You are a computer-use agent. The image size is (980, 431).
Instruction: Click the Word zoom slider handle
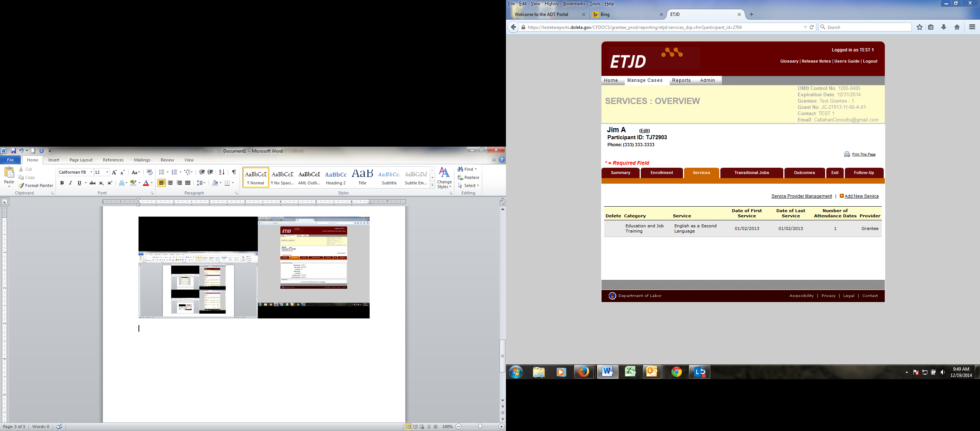pos(480,427)
